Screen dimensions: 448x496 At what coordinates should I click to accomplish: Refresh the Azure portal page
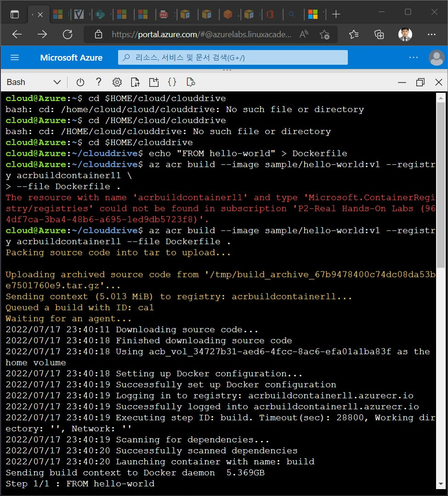[68, 34]
